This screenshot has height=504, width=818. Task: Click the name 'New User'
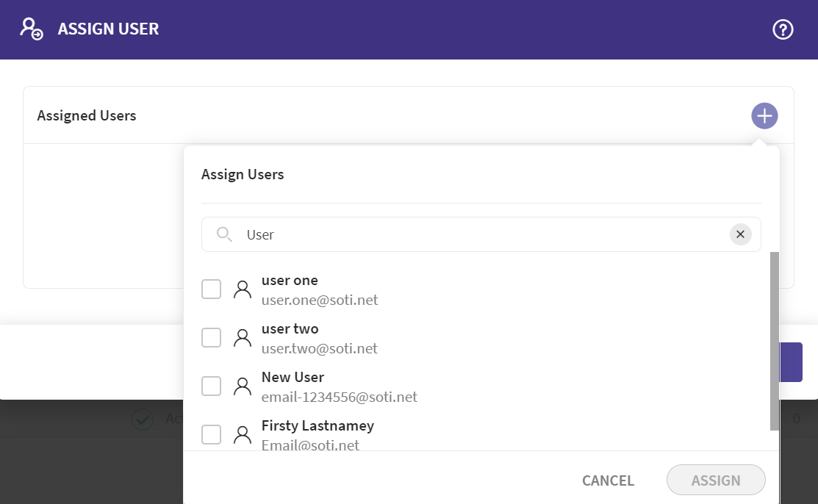point(293,377)
